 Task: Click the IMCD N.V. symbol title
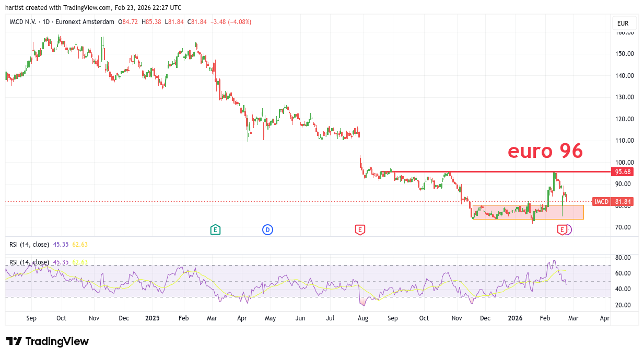(22, 22)
